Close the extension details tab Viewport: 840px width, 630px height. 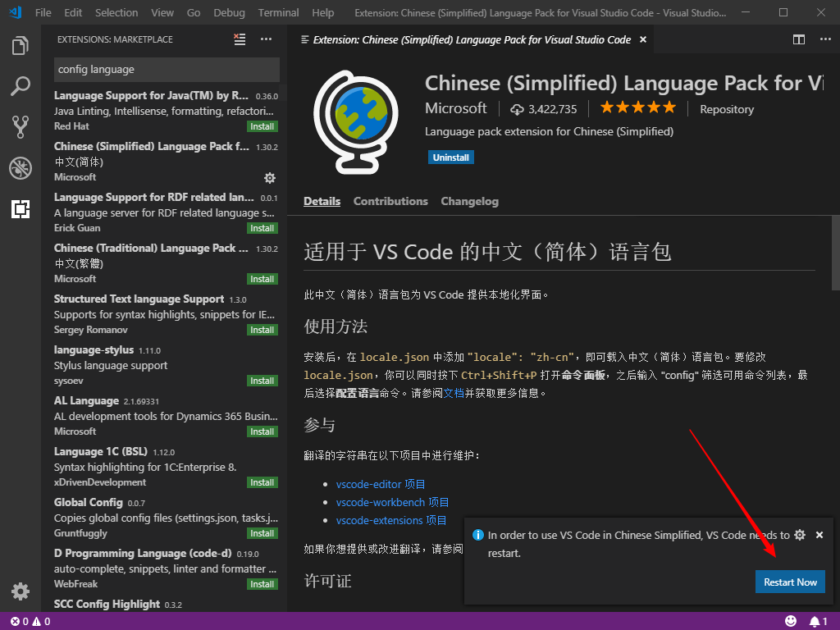pyautogui.click(x=643, y=39)
